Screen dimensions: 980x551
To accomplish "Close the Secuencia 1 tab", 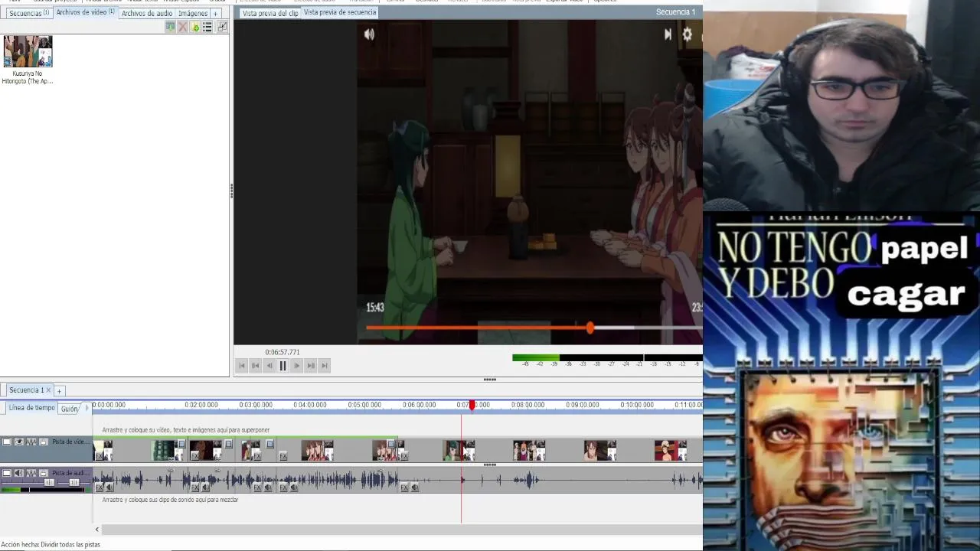I will [48, 390].
